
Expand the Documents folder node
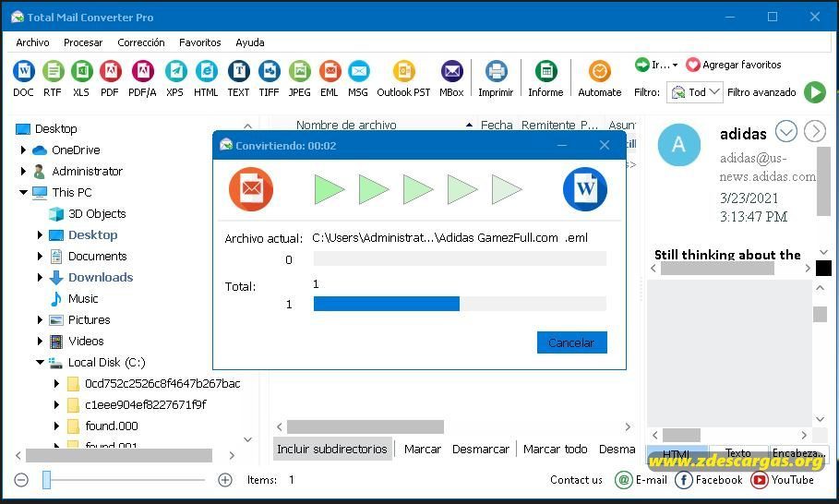40,257
